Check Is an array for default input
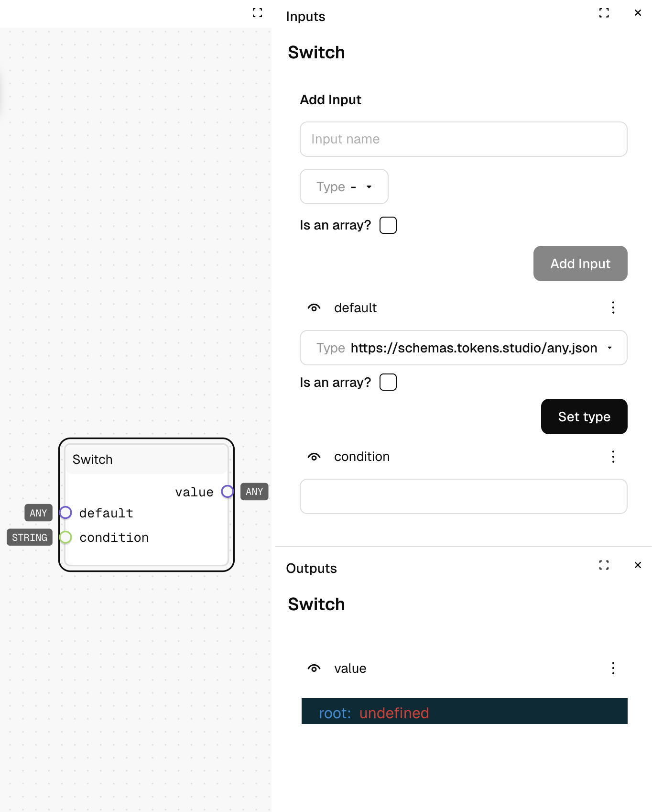652x812 pixels. point(388,382)
